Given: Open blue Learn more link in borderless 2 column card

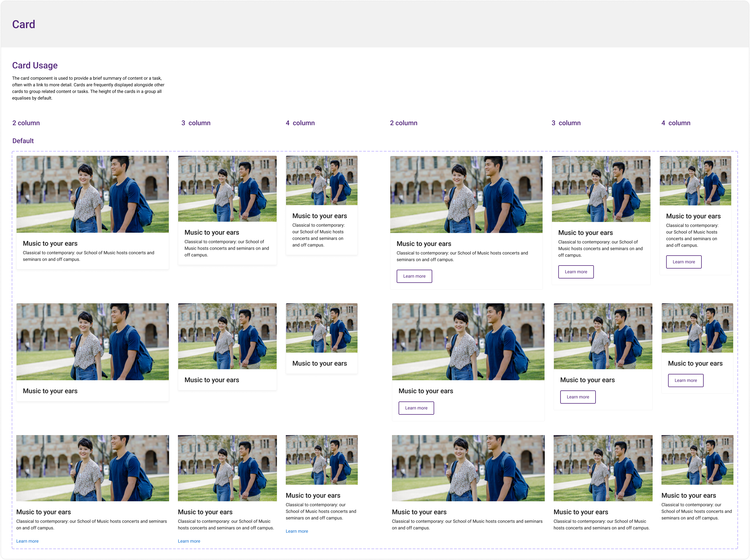Looking at the screenshot, I should (28, 541).
